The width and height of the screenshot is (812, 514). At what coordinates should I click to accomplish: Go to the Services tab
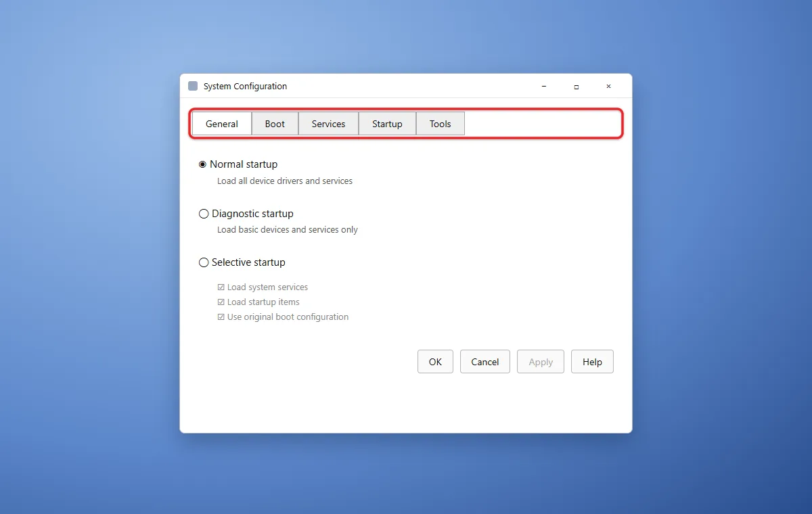coord(328,124)
